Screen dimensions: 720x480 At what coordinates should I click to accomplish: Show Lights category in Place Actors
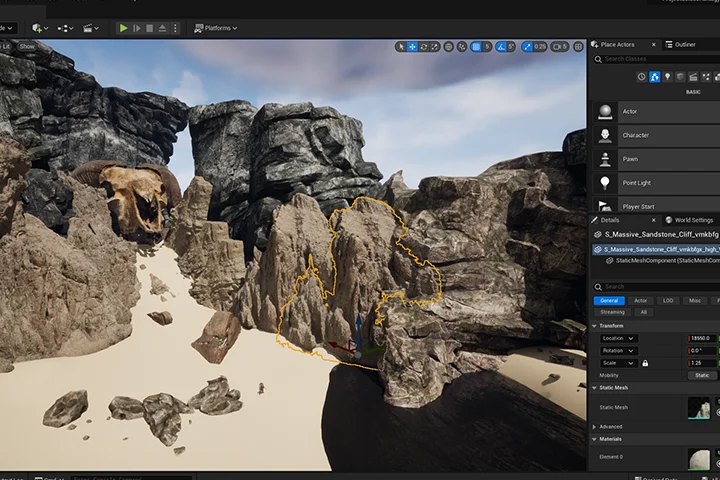pyautogui.click(x=667, y=77)
